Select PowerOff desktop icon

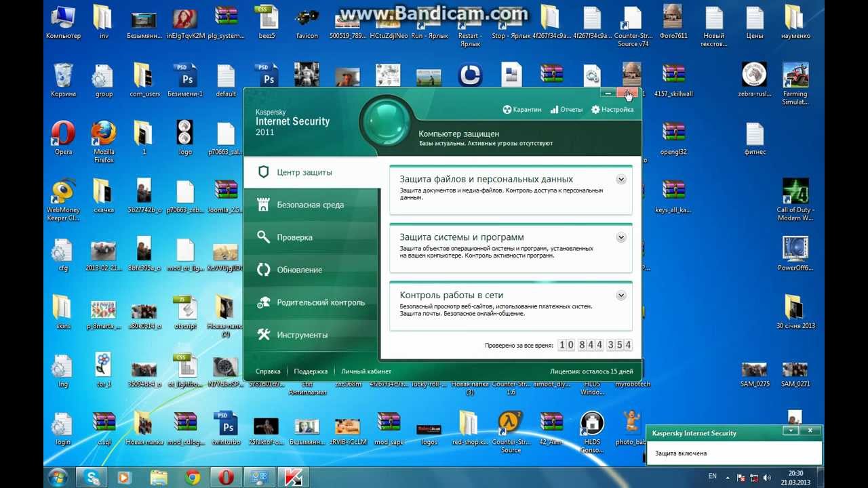click(795, 253)
